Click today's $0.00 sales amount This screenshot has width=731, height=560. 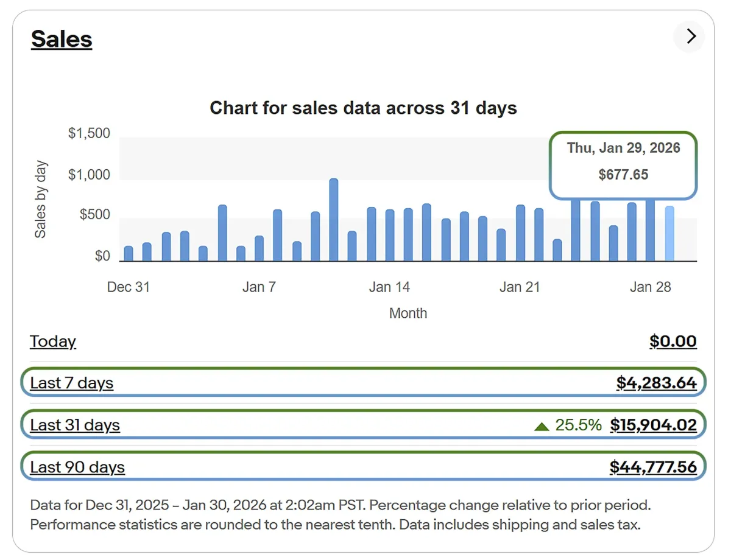pyautogui.click(x=673, y=341)
